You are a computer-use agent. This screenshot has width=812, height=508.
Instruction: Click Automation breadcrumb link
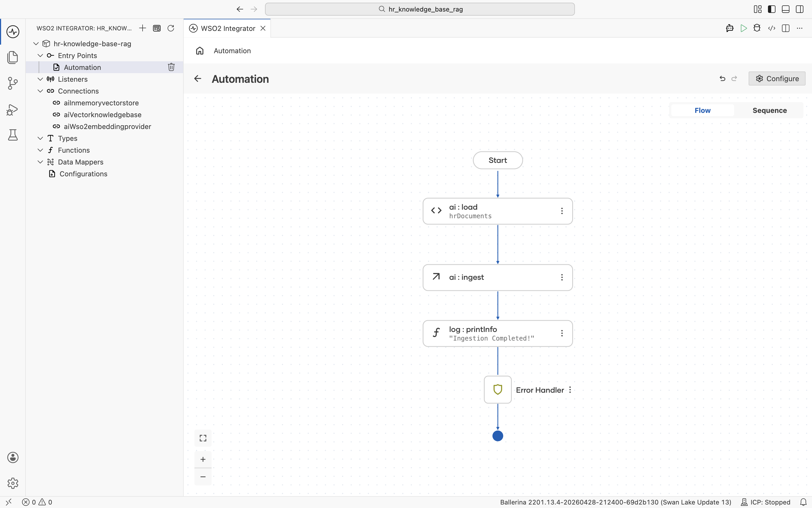click(232, 51)
